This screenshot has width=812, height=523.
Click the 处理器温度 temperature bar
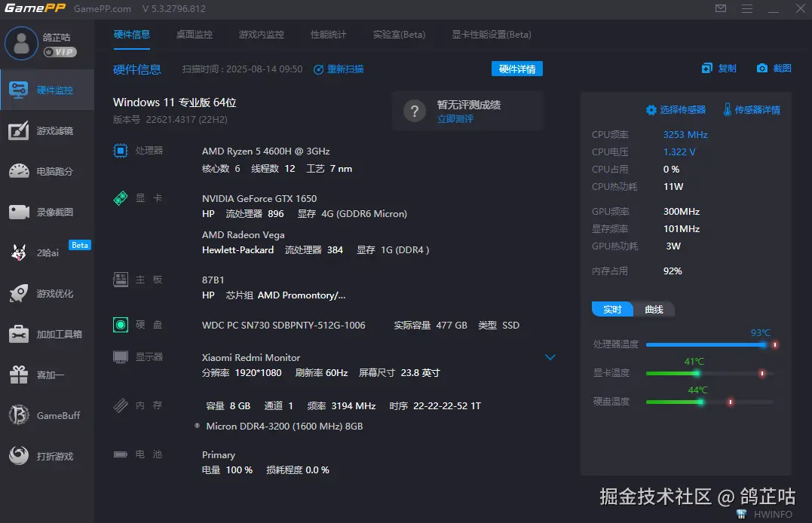[710, 344]
